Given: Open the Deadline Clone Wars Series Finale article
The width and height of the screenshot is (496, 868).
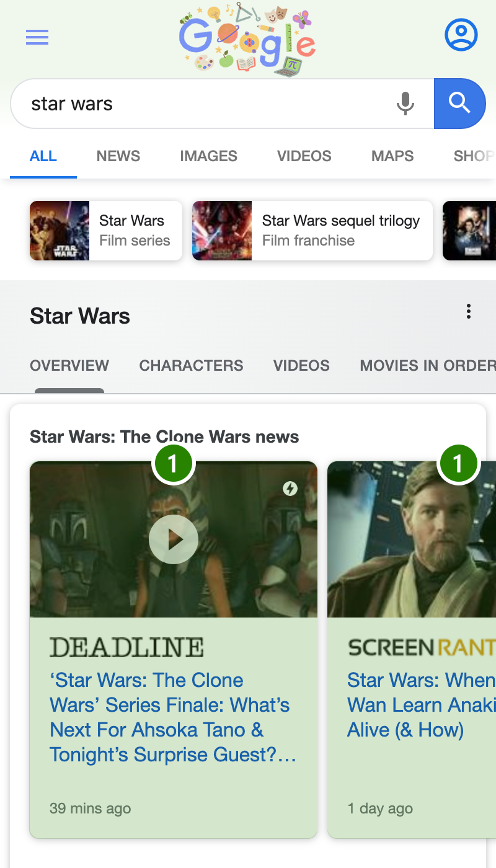Looking at the screenshot, I should point(173,717).
